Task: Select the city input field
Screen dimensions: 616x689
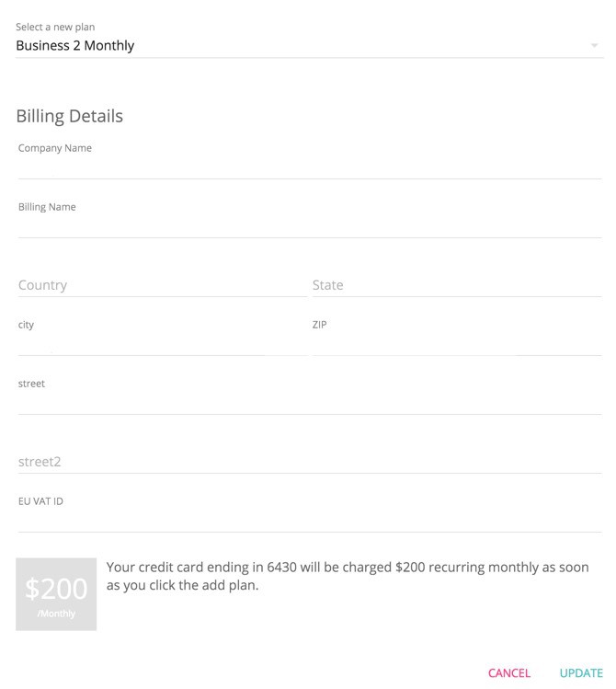Action: (x=162, y=344)
